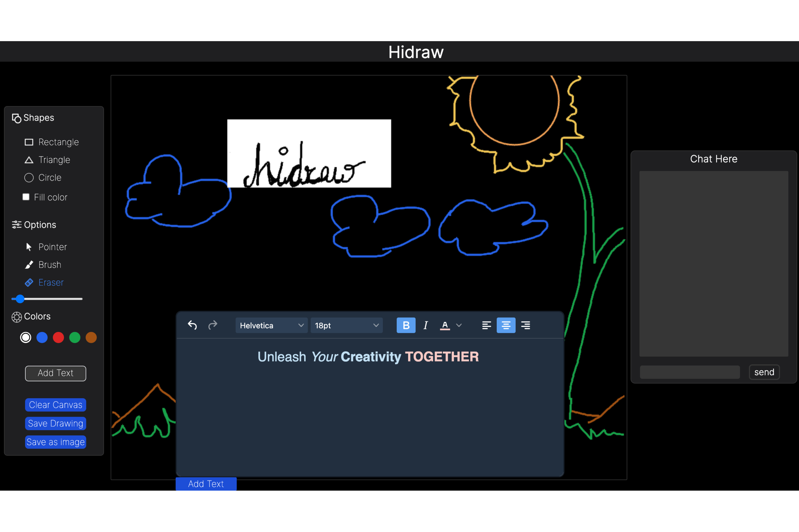This screenshot has height=532, width=799.
Task: Enable the Fill color checkbox
Action: (26, 197)
